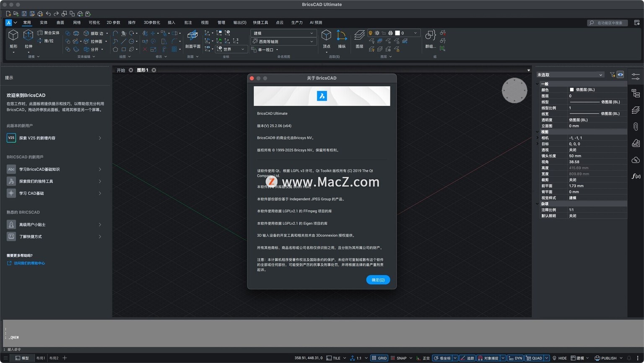Screen dimensions: 644x363
Task: Open the 西南等轴测 view dropdown
Action: (x=283, y=42)
